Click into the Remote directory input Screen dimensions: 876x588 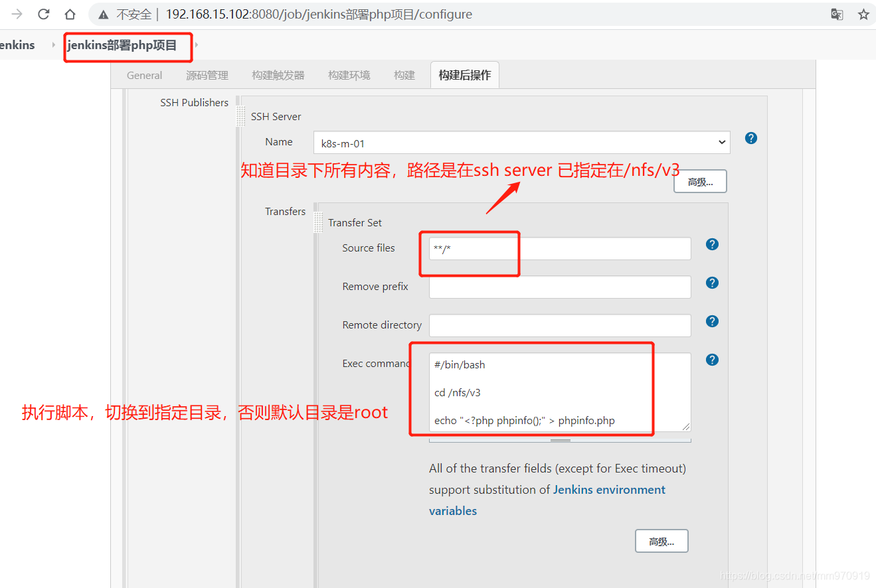[x=560, y=326]
